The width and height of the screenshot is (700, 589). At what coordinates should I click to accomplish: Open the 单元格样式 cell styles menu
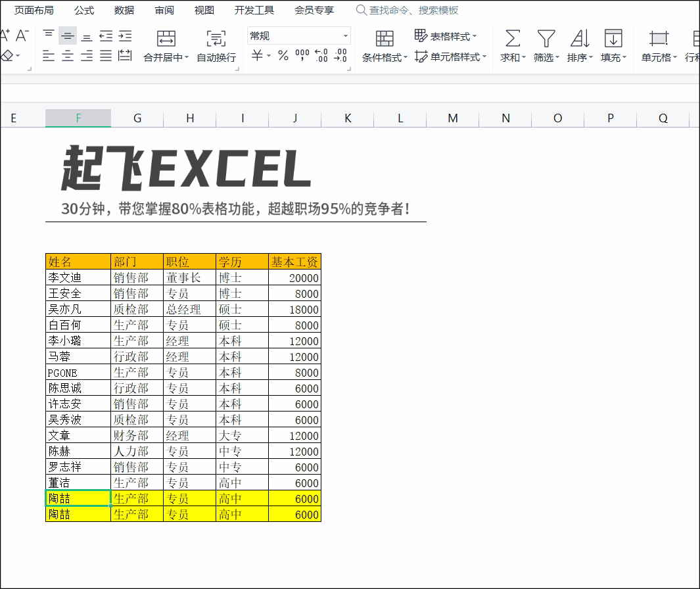click(x=450, y=57)
